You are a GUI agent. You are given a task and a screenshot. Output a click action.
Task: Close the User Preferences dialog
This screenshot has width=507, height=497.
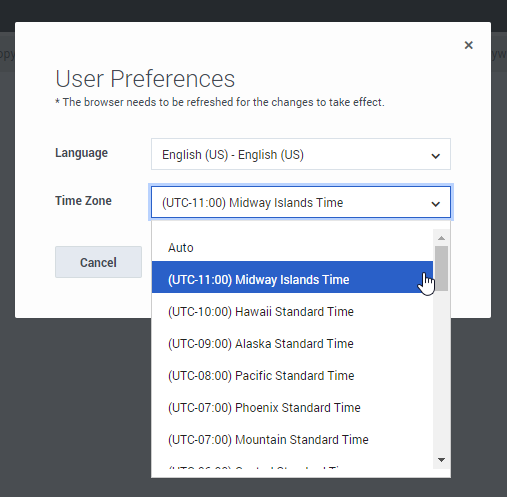tap(468, 45)
